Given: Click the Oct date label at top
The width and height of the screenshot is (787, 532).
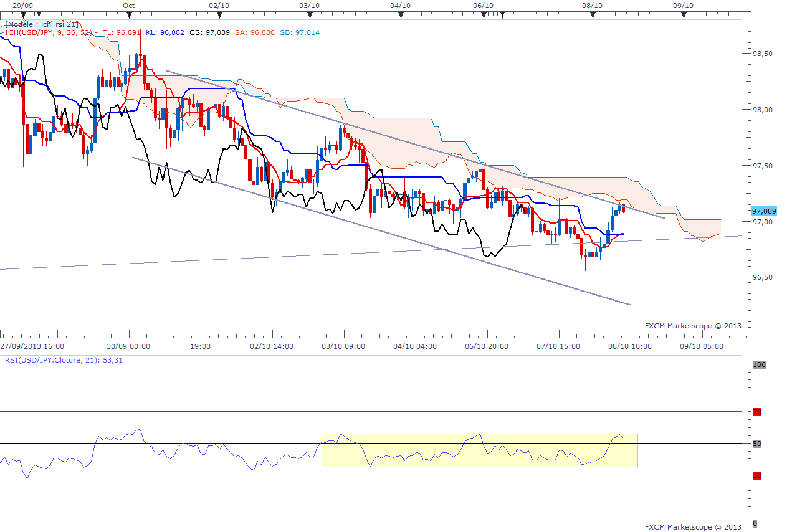Looking at the screenshot, I should click(x=128, y=5).
